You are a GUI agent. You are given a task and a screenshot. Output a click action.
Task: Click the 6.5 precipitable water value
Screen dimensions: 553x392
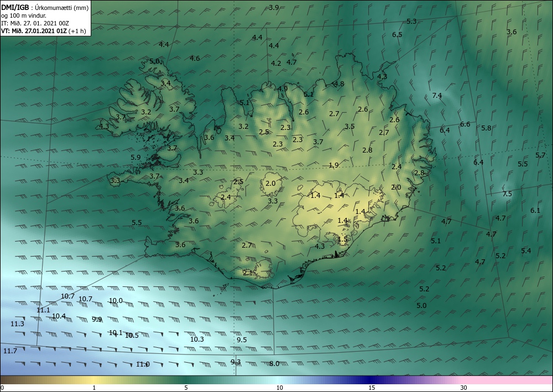point(397,34)
